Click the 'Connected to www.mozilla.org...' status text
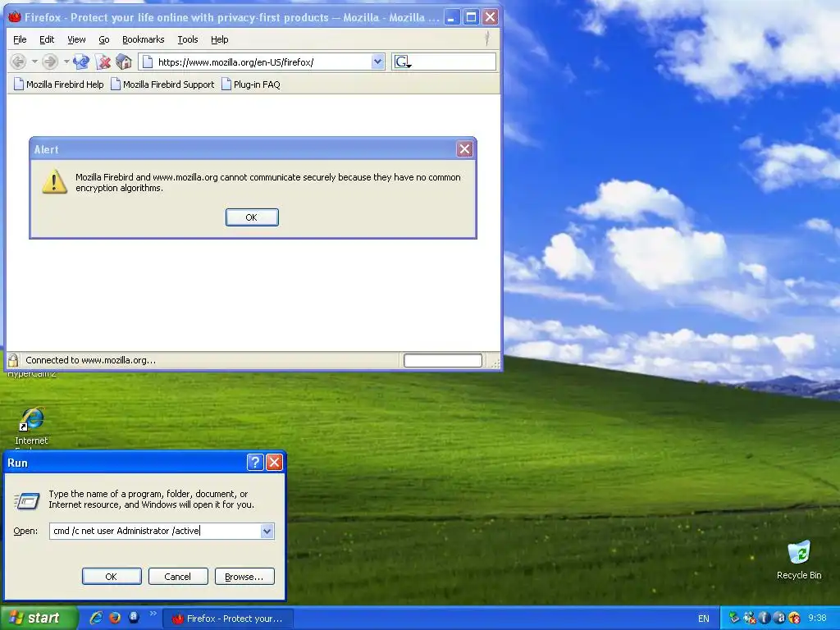Viewport: 840px width, 630px height. point(90,361)
